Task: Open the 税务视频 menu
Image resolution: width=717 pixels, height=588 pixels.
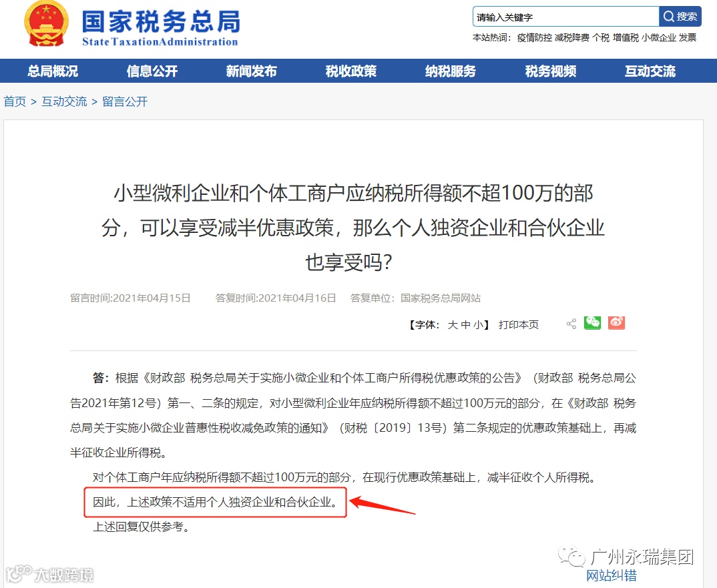Action: click(551, 71)
